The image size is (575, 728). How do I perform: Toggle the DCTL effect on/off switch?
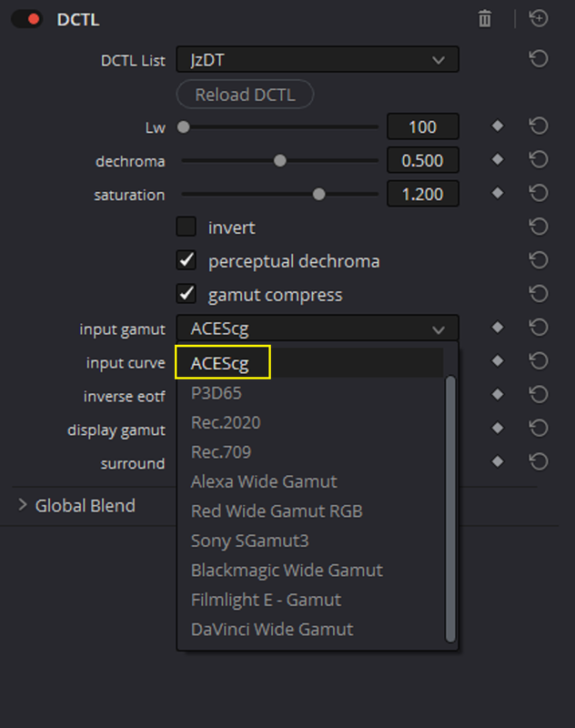pos(27,19)
